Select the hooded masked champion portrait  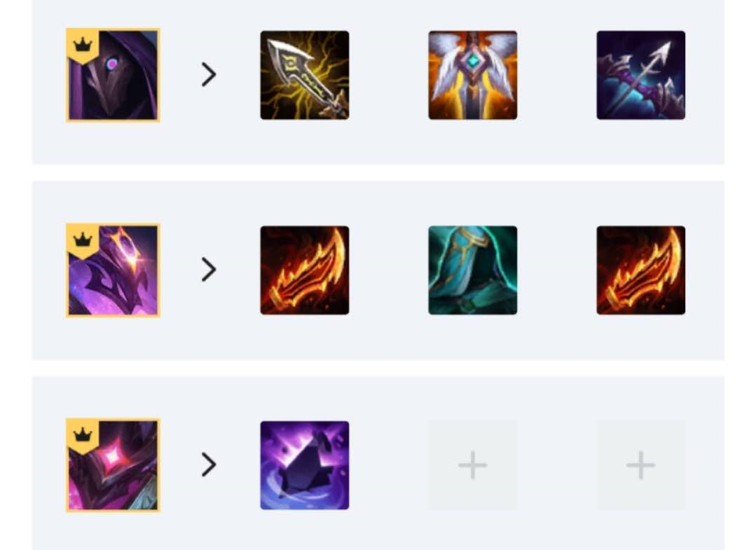[x=113, y=75]
